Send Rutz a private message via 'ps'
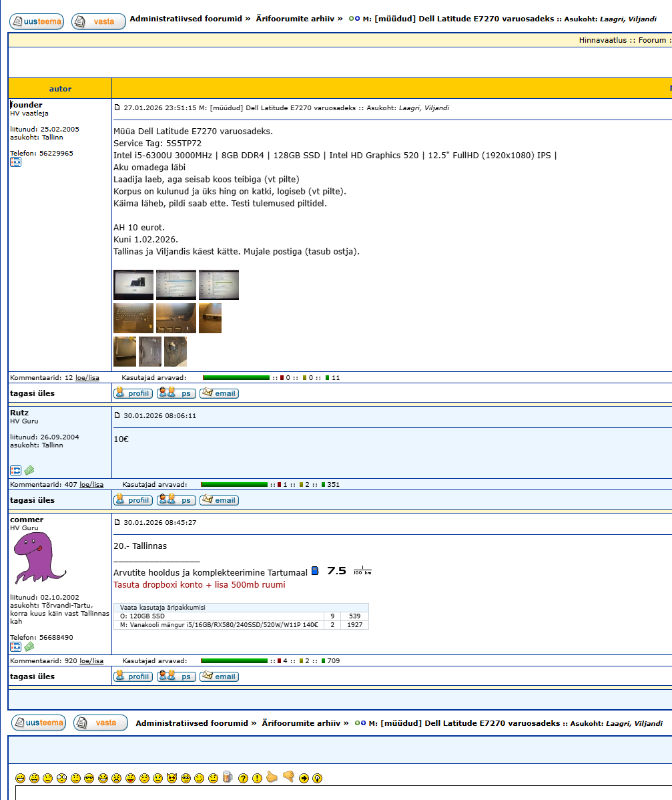This screenshot has height=800, width=672. [176, 500]
